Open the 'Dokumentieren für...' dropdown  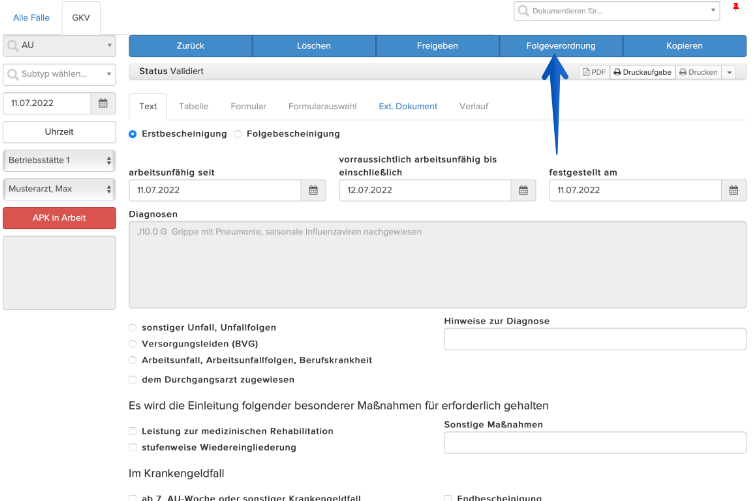[617, 11]
